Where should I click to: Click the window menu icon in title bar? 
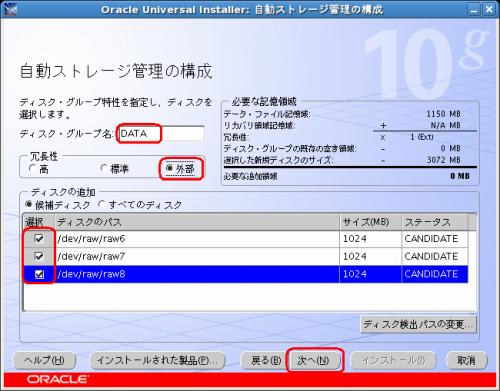9,9
